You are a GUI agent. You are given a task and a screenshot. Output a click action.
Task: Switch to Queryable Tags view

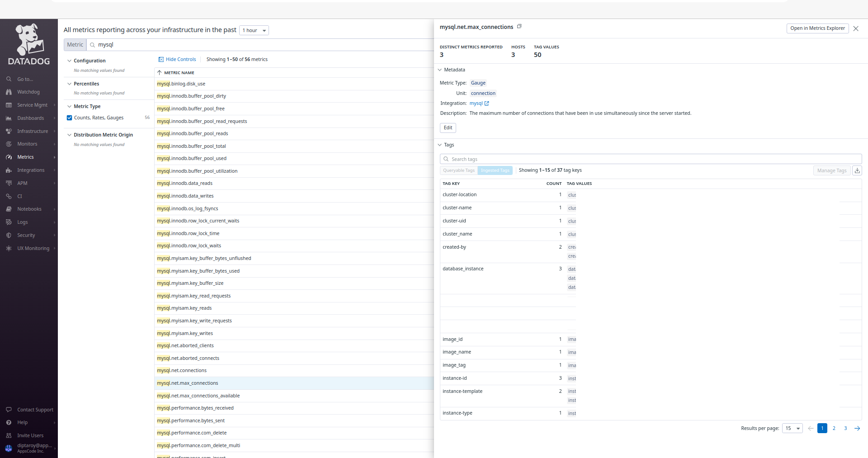pos(458,170)
